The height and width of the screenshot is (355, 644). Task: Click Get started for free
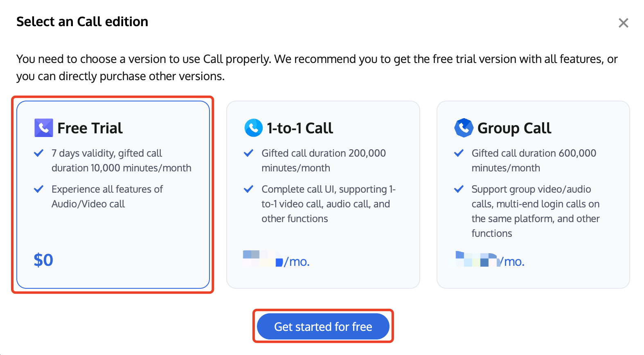(x=323, y=326)
